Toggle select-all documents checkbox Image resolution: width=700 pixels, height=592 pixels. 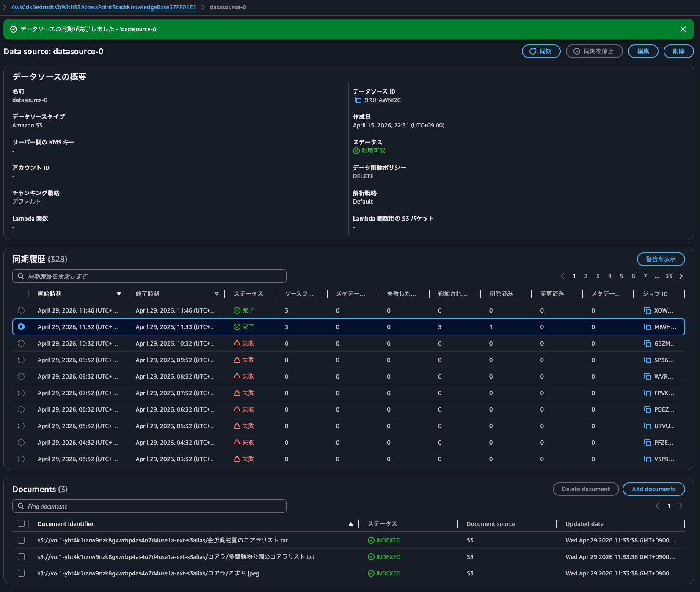(x=21, y=524)
